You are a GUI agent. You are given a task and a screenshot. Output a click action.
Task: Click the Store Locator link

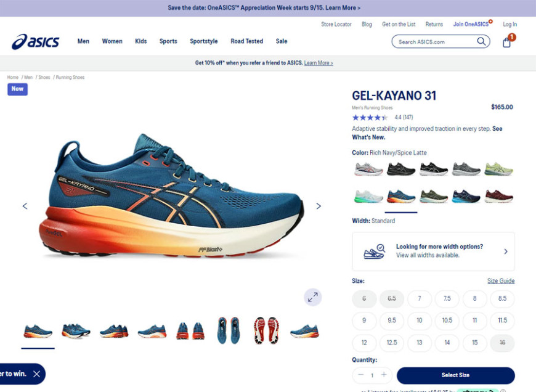coord(336,24)
